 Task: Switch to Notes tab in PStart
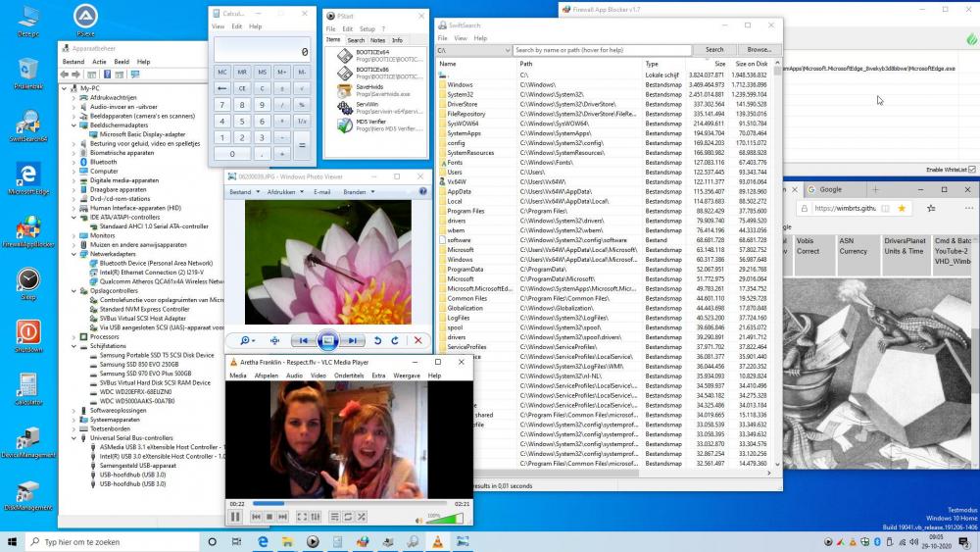[x=378, y=40]
